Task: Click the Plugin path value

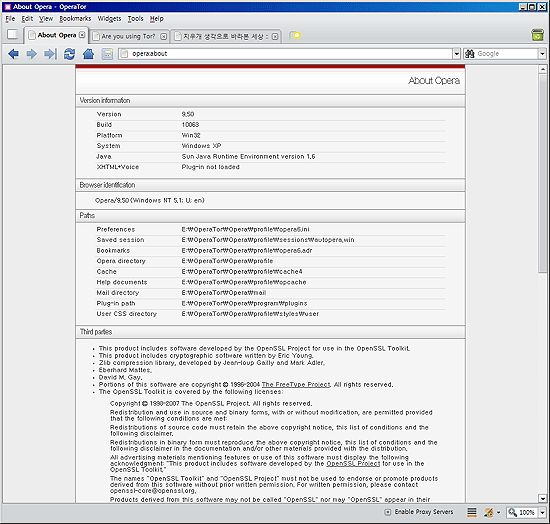Action: pos(244,303)
